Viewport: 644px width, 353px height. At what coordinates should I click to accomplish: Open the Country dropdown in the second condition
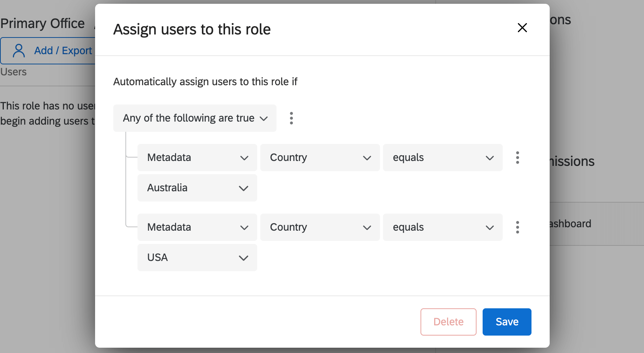coord(319,227)
